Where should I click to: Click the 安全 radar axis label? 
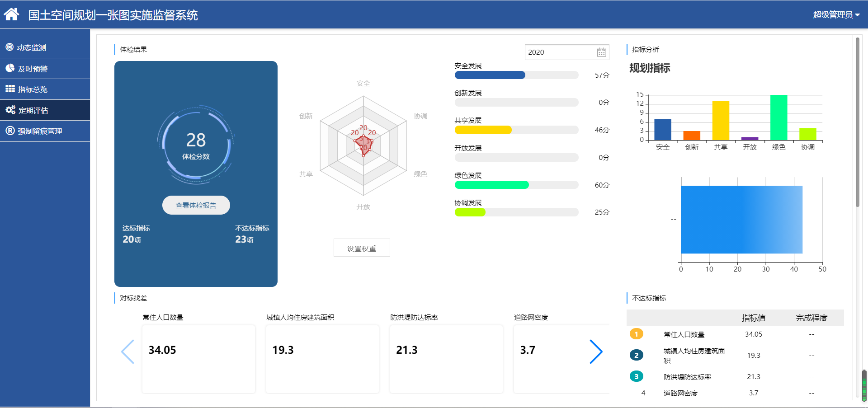click(x=363, y=84)
